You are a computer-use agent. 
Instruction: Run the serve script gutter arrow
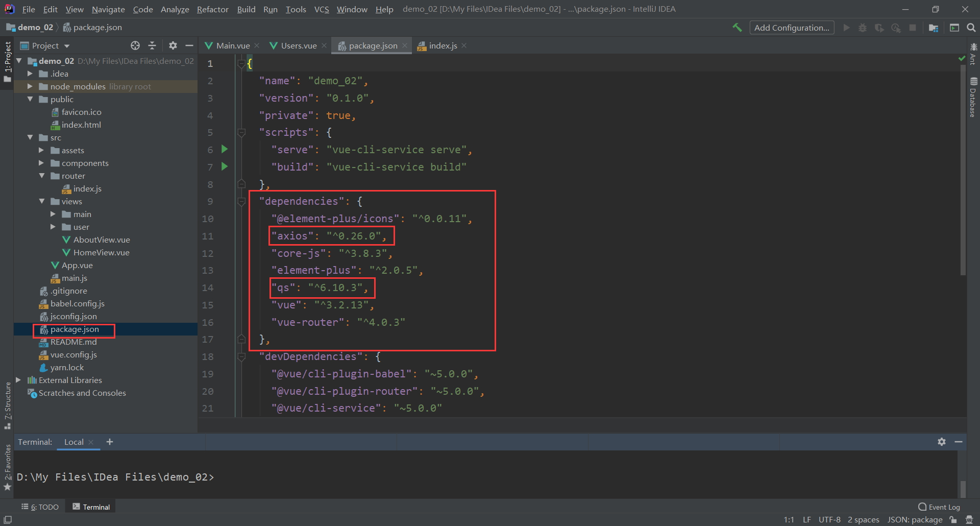coord(225,149)
